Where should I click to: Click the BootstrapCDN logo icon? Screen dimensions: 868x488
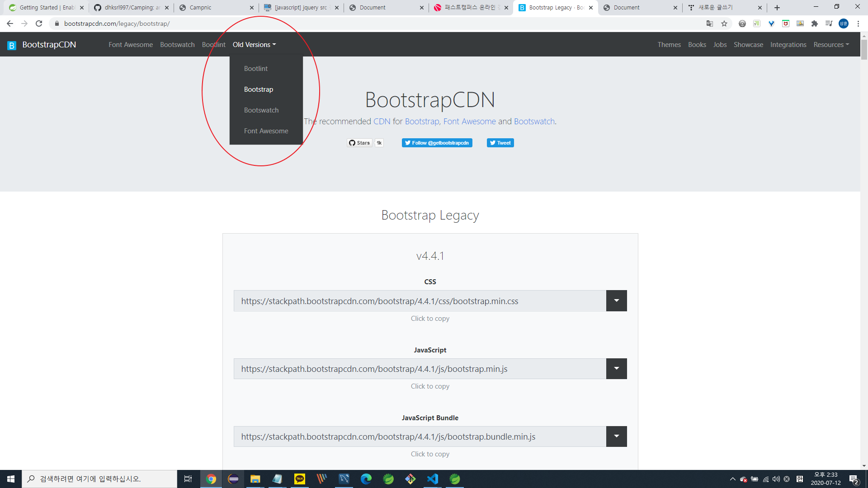[12, 45]
